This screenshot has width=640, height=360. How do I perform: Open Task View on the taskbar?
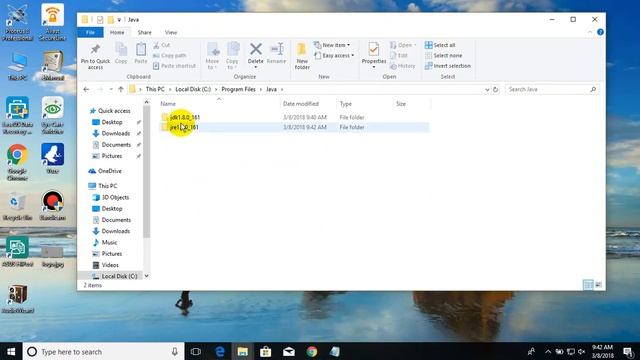(x=196, y=351)
